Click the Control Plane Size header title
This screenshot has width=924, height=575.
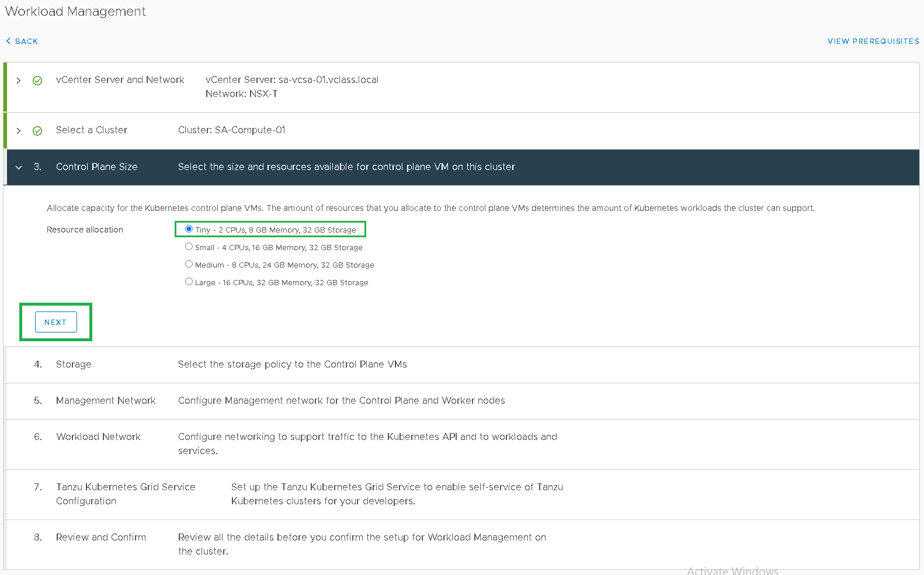tap(97, 167)
